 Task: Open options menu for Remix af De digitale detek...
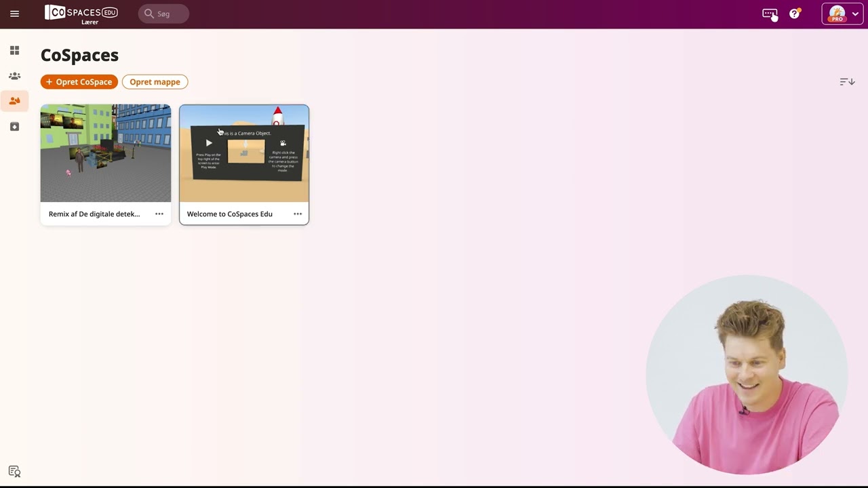159,213
